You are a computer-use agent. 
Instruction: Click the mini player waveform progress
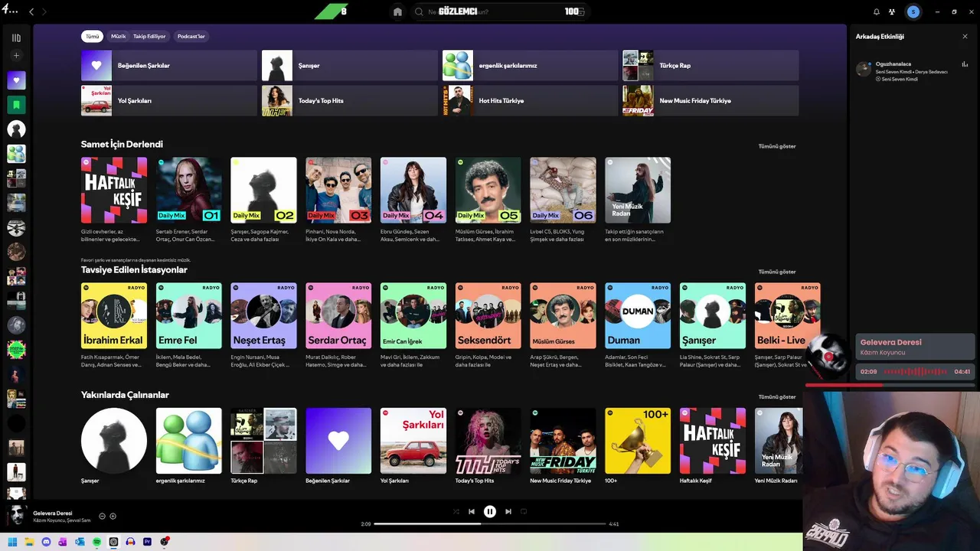pyautogui.click(x=915, y=371)
